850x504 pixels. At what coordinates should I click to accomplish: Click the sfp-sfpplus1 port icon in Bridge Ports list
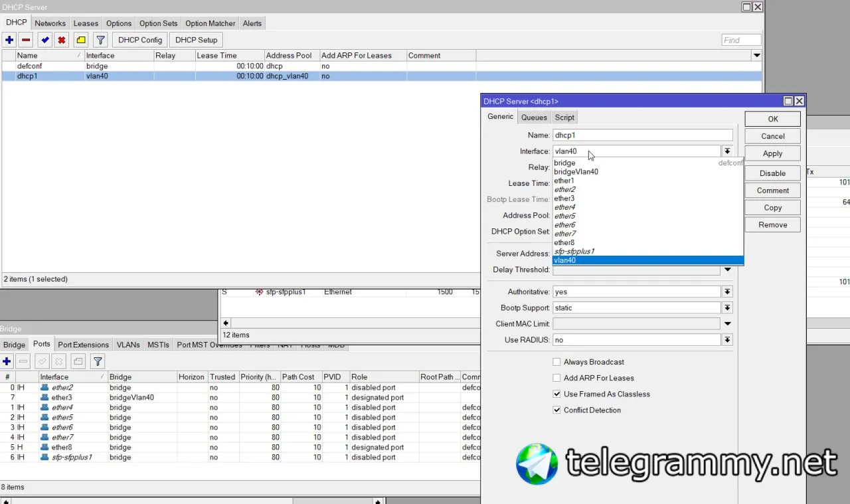pos(44,458)
